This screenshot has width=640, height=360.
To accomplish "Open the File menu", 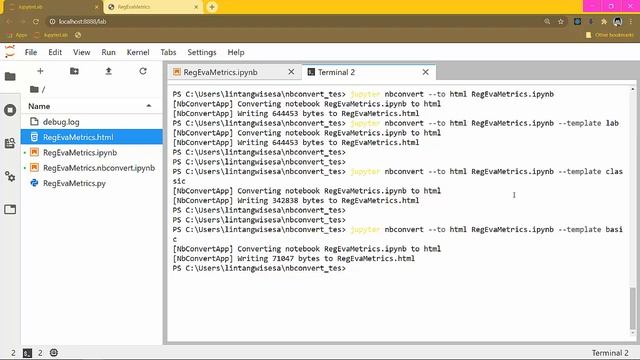I will (31, 52).
